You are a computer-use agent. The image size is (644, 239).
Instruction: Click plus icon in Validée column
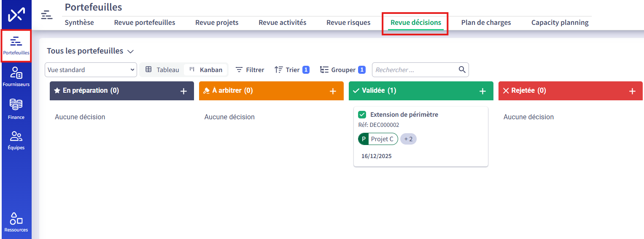point(482,91)
